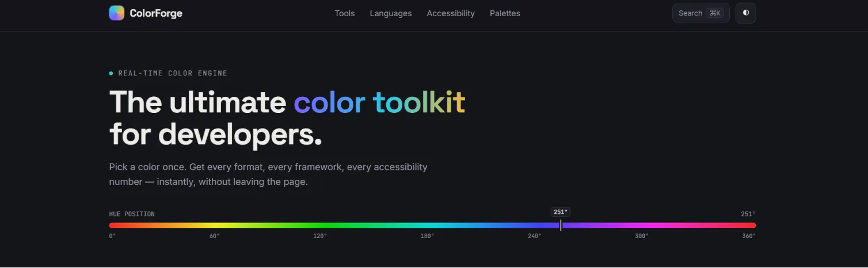Open the Search box in header
The width and height of the screenshot is (868, 268).
(701, 13)
